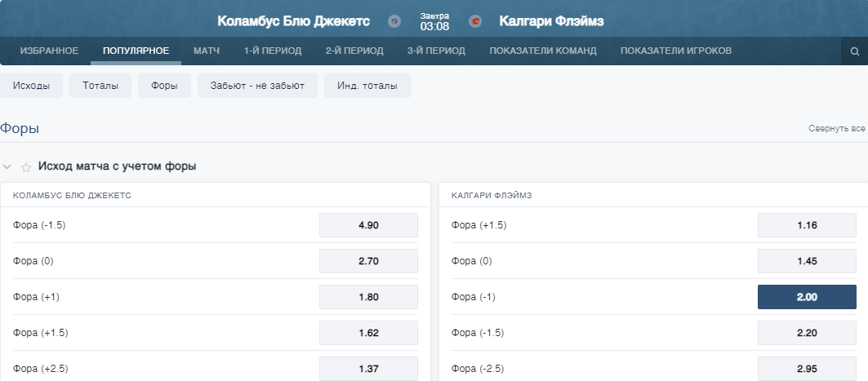Image resolution: width=868 pixels, height=381 pixels.
Task: Star the Исход матча с учетом форы market
Action: click(25, 167)
